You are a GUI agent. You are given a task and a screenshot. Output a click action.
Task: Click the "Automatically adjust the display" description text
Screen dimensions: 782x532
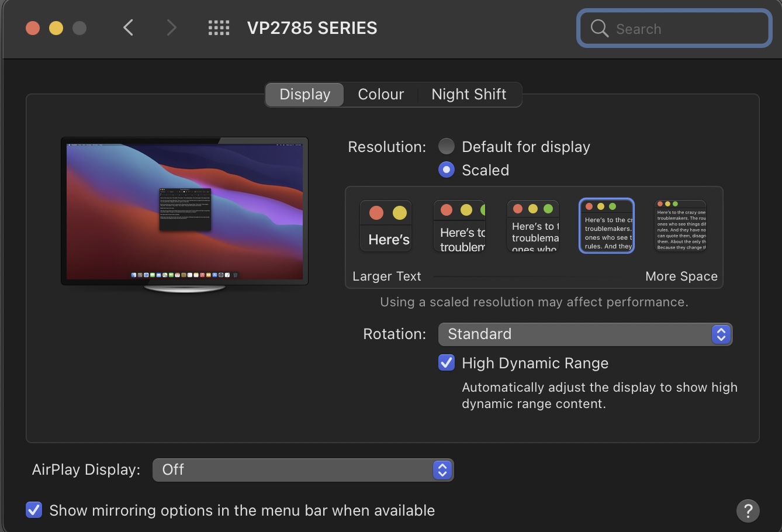600,395
